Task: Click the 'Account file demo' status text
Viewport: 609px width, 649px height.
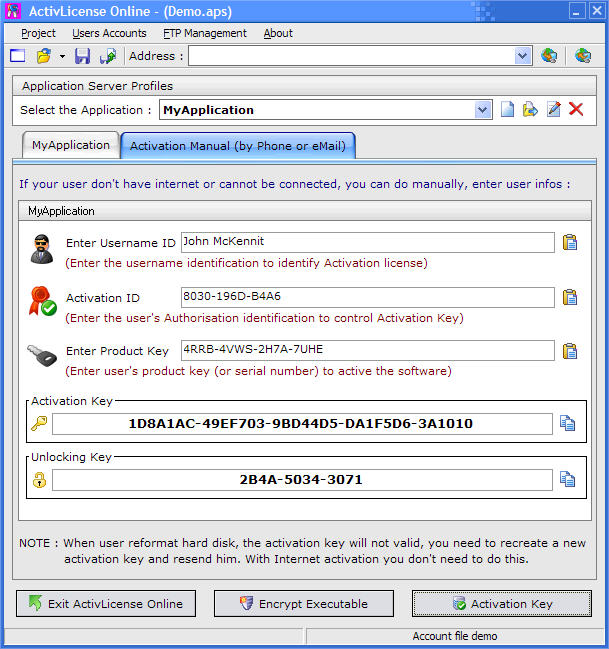Action: 455,636
